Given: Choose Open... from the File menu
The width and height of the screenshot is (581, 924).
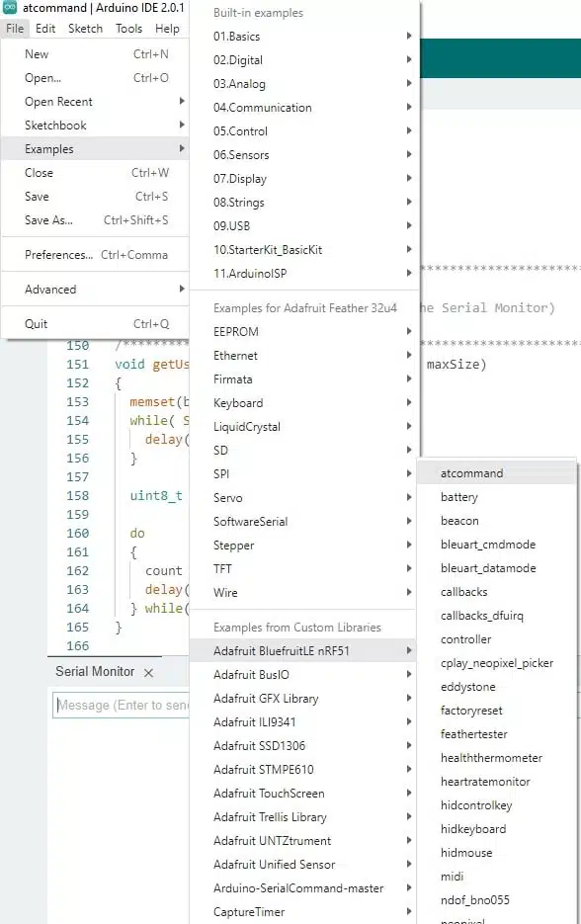Looking at the screenshot, I should pyautogui.click(x=95, y=78).
